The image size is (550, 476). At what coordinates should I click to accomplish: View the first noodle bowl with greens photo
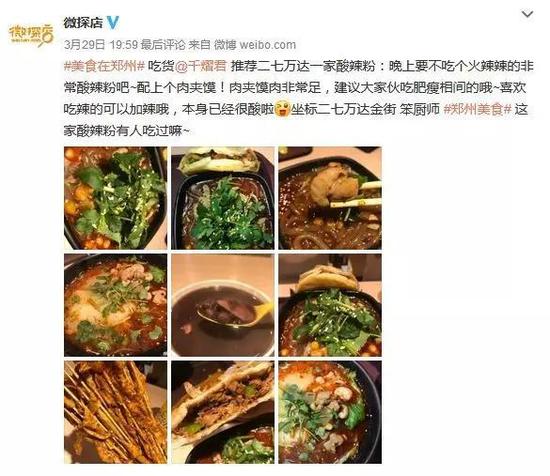click(116, 198)
